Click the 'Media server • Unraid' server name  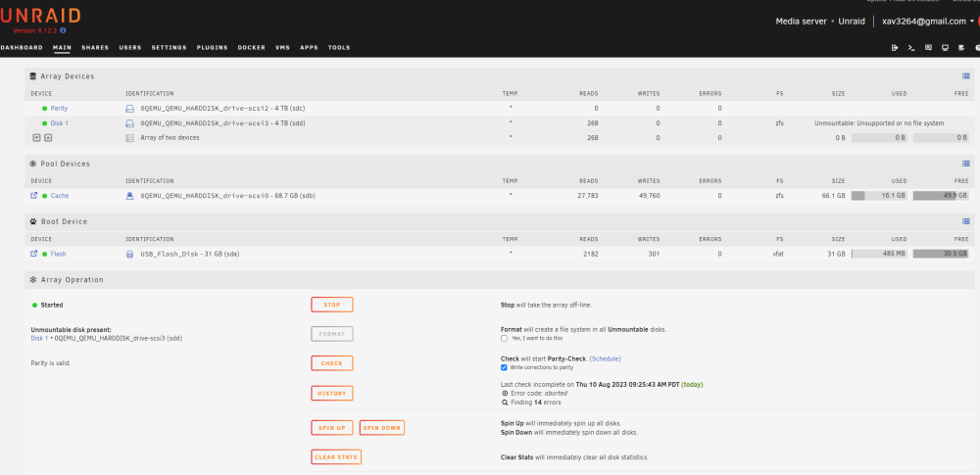point(820,22)
